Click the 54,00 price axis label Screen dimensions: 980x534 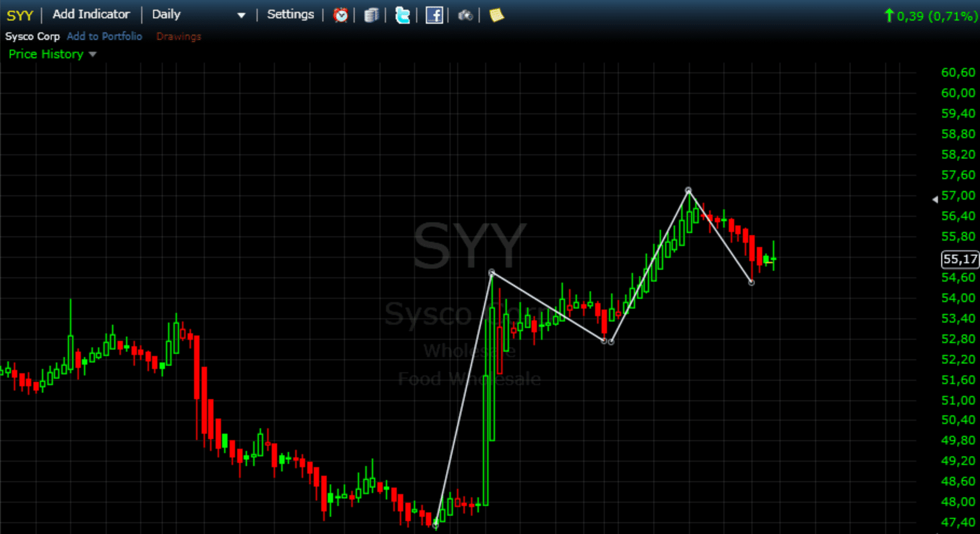(x=958, y=298)
